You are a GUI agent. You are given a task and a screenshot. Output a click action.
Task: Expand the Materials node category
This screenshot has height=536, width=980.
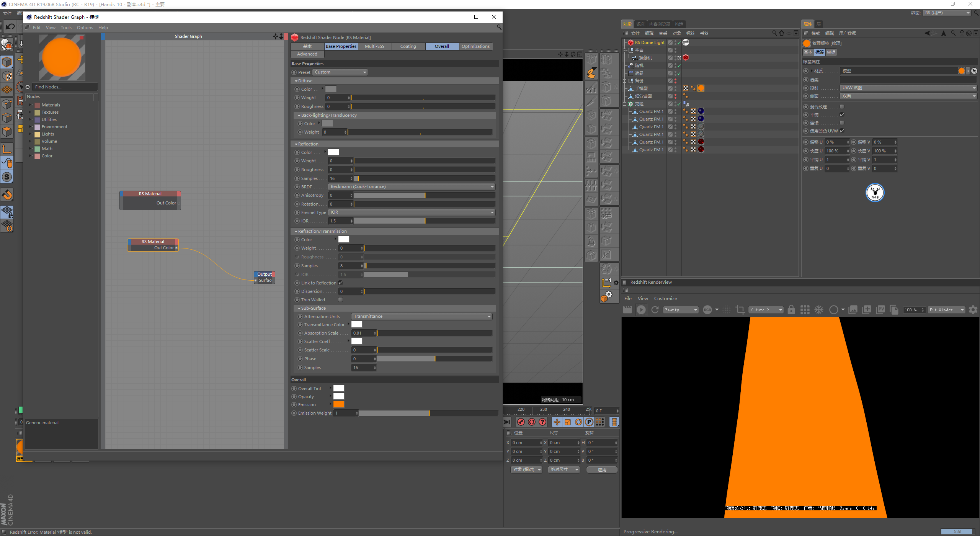[x=31, y=105]
